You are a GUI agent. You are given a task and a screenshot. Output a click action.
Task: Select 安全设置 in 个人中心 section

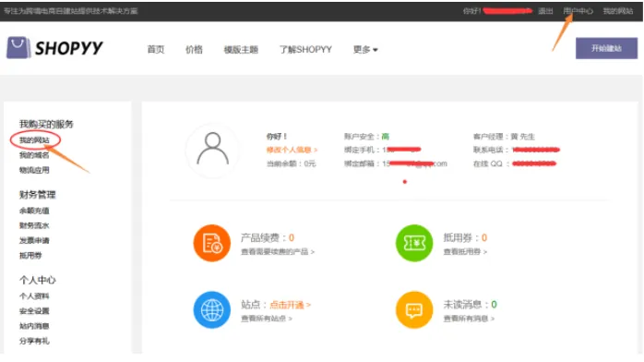tap(34, 311)
